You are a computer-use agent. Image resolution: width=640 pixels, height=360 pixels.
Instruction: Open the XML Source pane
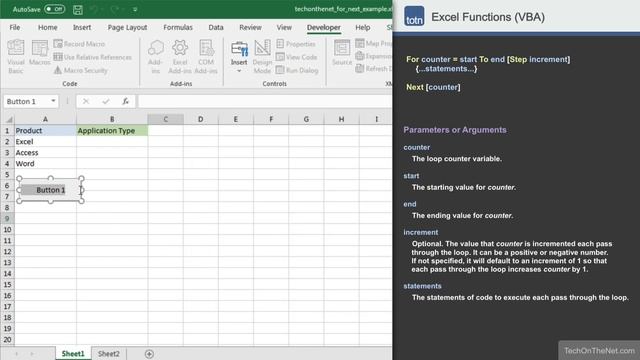(342, 53)
